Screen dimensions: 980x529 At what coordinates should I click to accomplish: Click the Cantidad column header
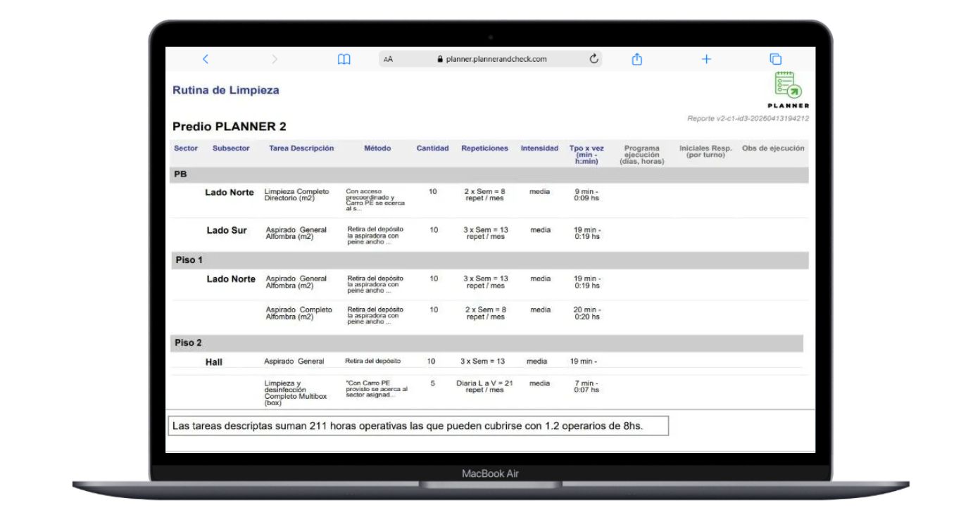[432, 148]
